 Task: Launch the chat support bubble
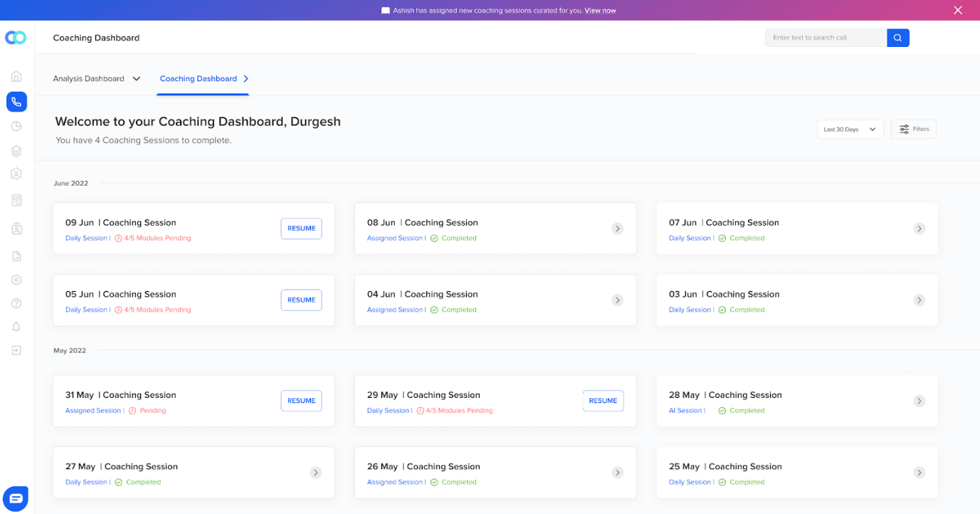[x=15, y=498]
